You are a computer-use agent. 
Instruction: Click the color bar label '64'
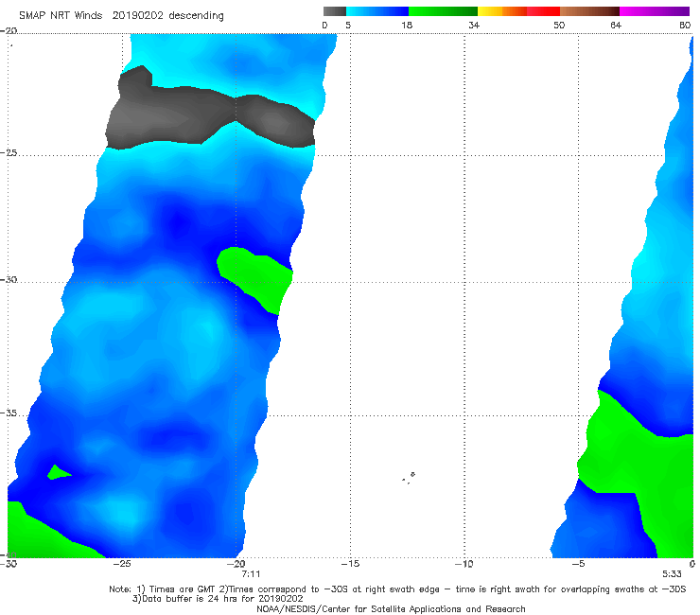[x=616, y=26]
